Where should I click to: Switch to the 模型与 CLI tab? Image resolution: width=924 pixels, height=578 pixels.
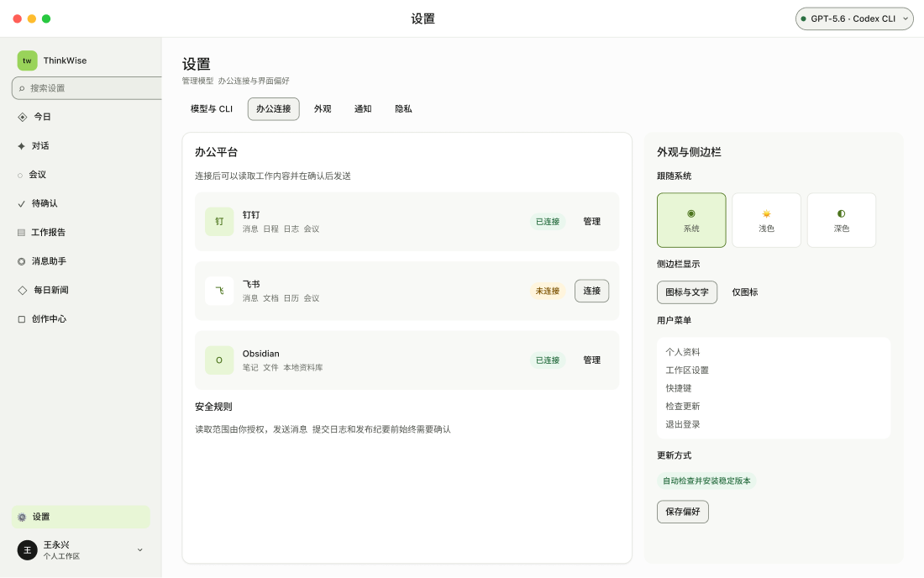212,109
